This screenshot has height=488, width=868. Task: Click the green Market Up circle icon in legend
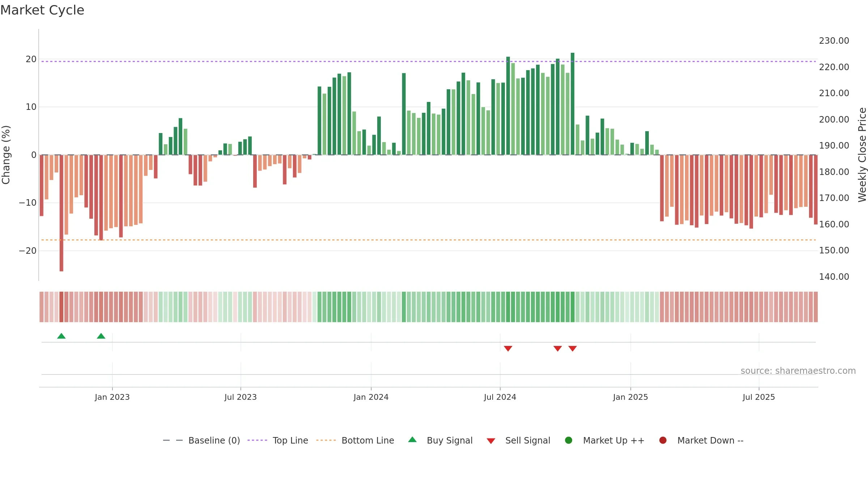(569, 440)
